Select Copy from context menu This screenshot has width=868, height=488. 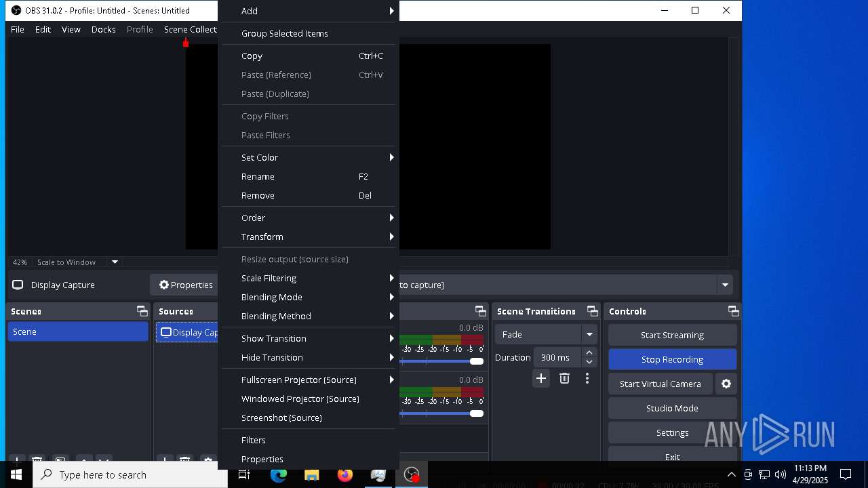click(x=309, y=56)
